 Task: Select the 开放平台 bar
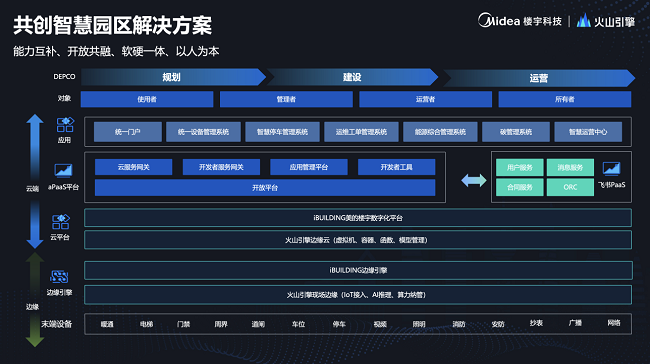(x=265, y=188)
